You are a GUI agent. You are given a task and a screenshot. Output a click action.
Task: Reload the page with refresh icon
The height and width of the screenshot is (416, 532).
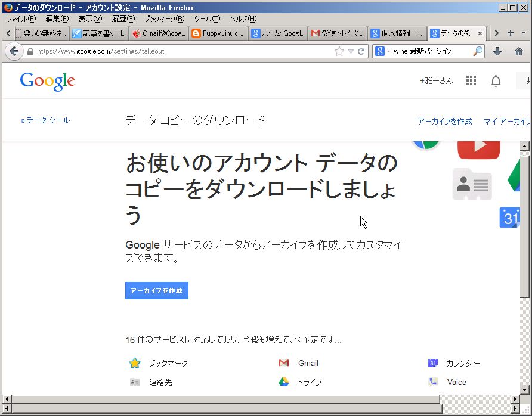click(x=361, y=51)
